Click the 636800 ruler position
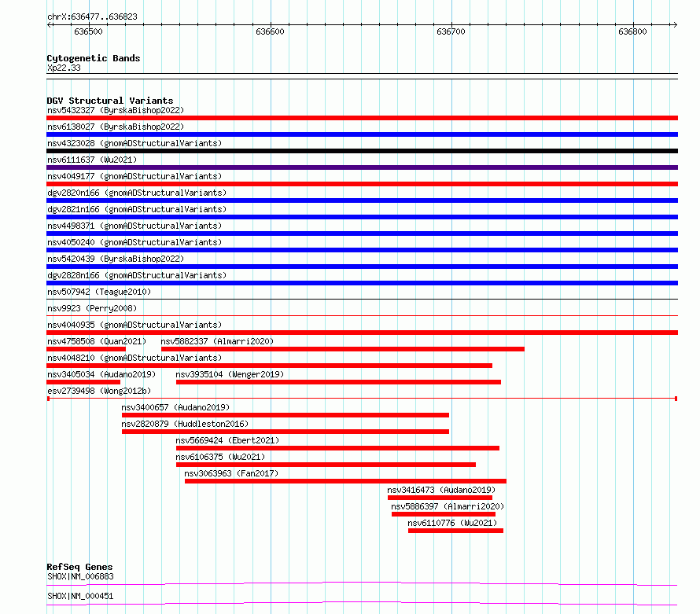Screen dimensions: 700x614 pyautogui.click(x=632, y=31)
